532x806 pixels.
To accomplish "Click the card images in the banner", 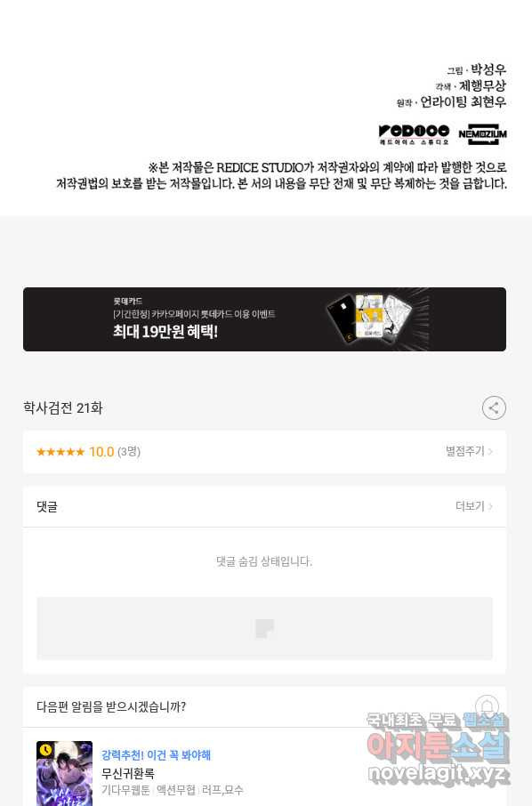I will point(369,318).
